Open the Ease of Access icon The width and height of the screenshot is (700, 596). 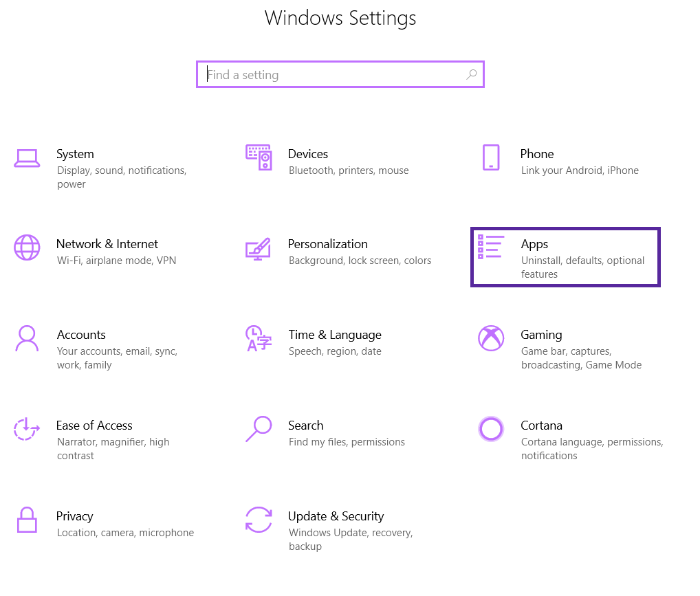pos(26,429)
